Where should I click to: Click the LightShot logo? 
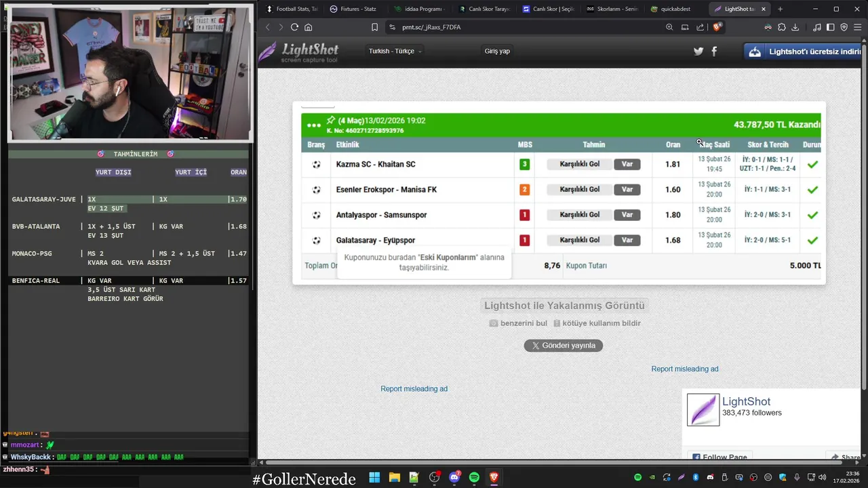300,52
